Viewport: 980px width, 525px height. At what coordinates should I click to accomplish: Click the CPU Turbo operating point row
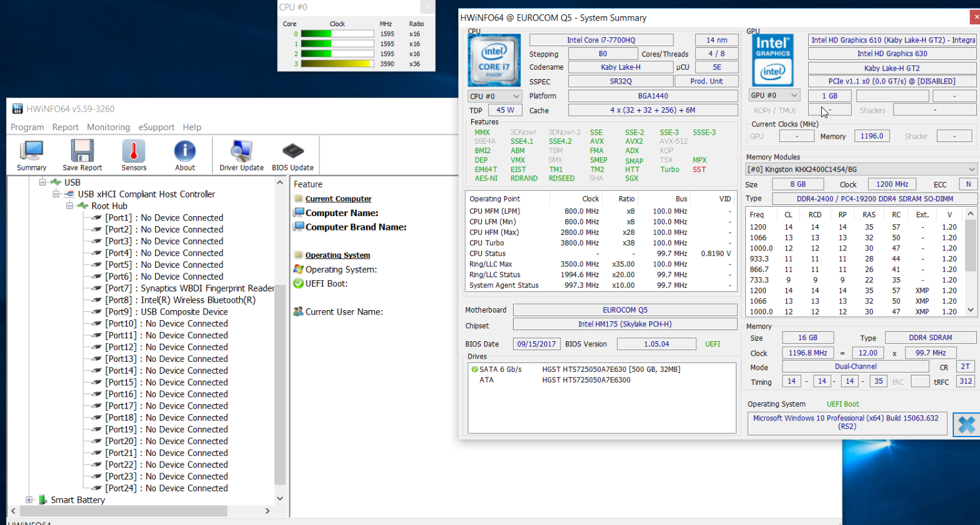(601, 243)
